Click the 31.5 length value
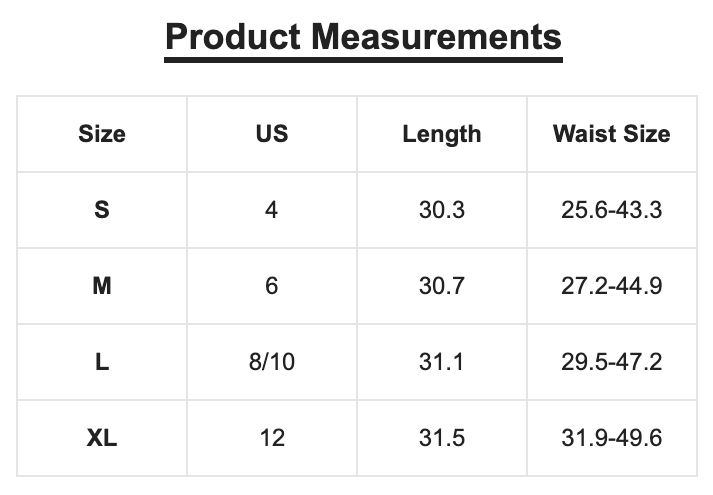This screenshot has width=713, height=495. click(x=442, y=438)
